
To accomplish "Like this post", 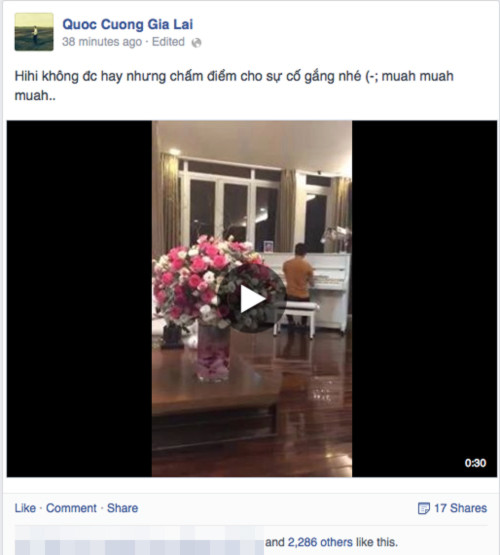I will tap(25, 508).
